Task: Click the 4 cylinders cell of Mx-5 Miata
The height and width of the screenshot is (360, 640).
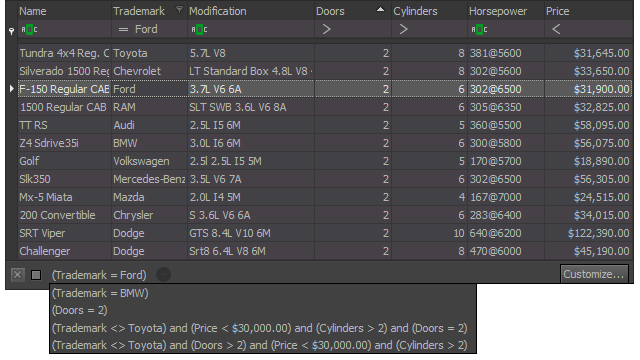Action: pos(429,197)
